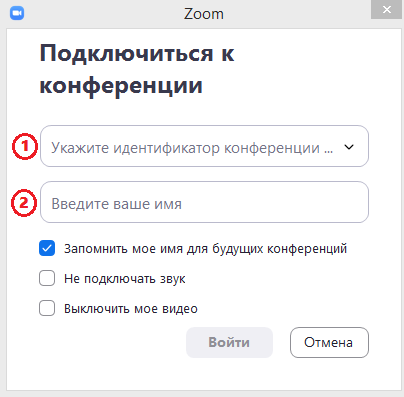Image resolution: width=404 pixels, height=397 pixels.
Task: Focus the 'Укажите идентификатор конференции' field
Action: coord(204,146)
